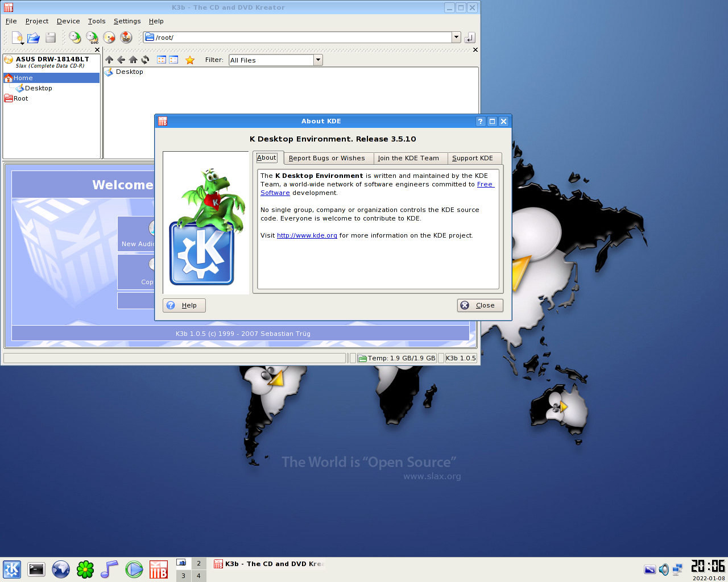
Task: Open bookmarks star icon
Action: (x=190, y=60)
